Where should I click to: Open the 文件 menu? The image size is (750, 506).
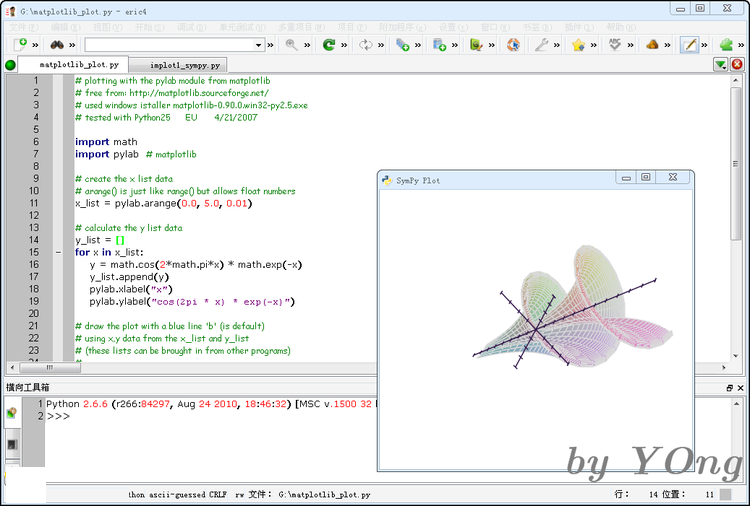(24, 27)
